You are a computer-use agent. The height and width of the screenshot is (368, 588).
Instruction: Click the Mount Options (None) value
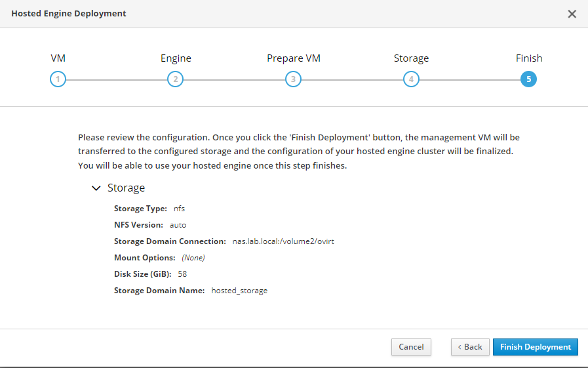193,258
